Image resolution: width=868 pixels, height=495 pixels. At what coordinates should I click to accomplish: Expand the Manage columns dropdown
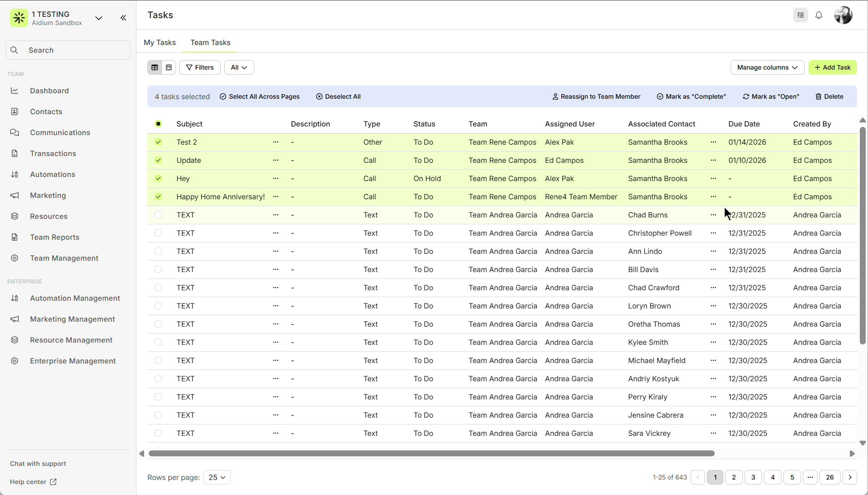click(767, 67)
